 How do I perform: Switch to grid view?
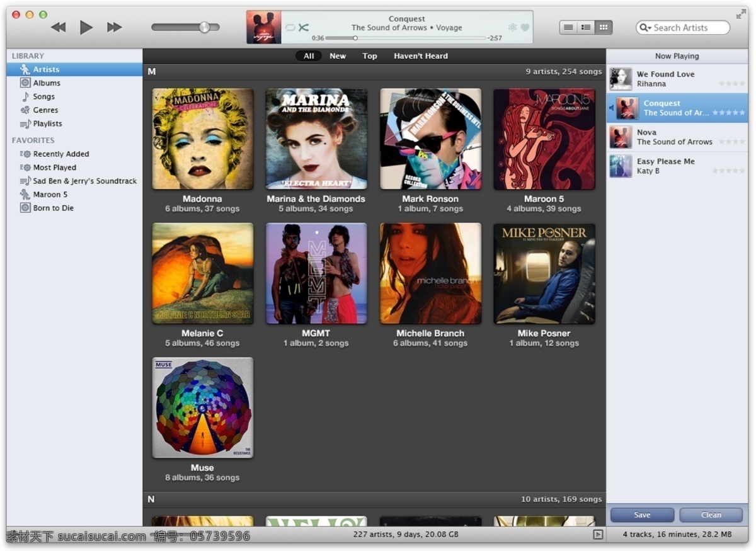tap(604, 28)
